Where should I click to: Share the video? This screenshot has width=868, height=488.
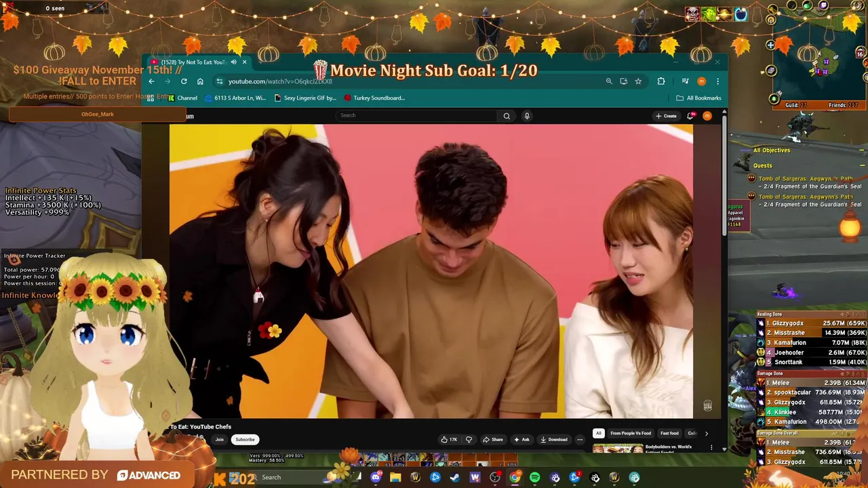[493, 439]
